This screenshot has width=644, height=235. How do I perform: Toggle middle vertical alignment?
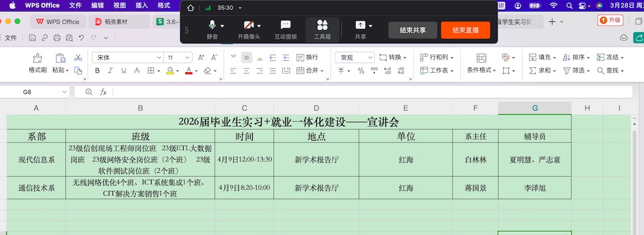point(247,57)
